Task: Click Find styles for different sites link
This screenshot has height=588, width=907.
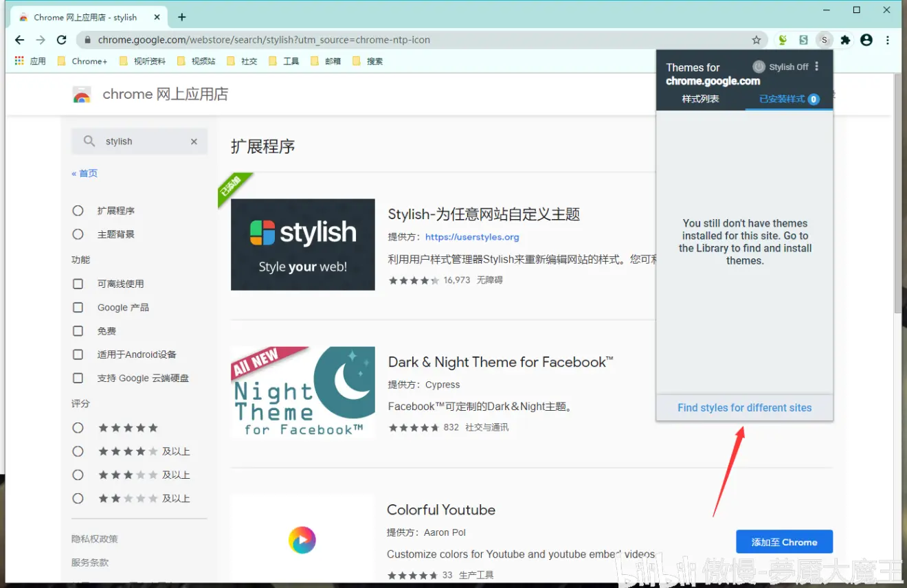Action: pos(745,407)
